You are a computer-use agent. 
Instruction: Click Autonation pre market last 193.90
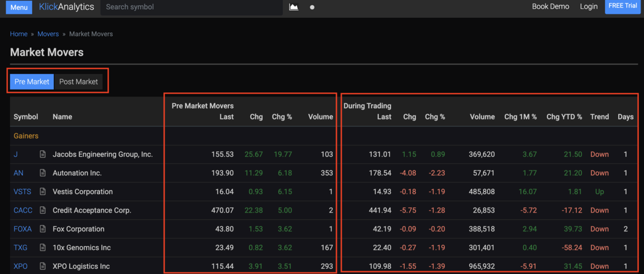[223, 173]
